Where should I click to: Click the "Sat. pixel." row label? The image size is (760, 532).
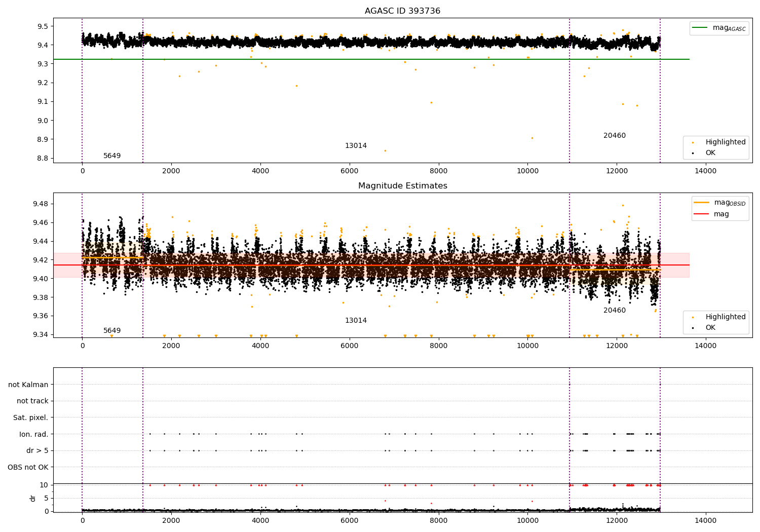[x=31, y=418]
